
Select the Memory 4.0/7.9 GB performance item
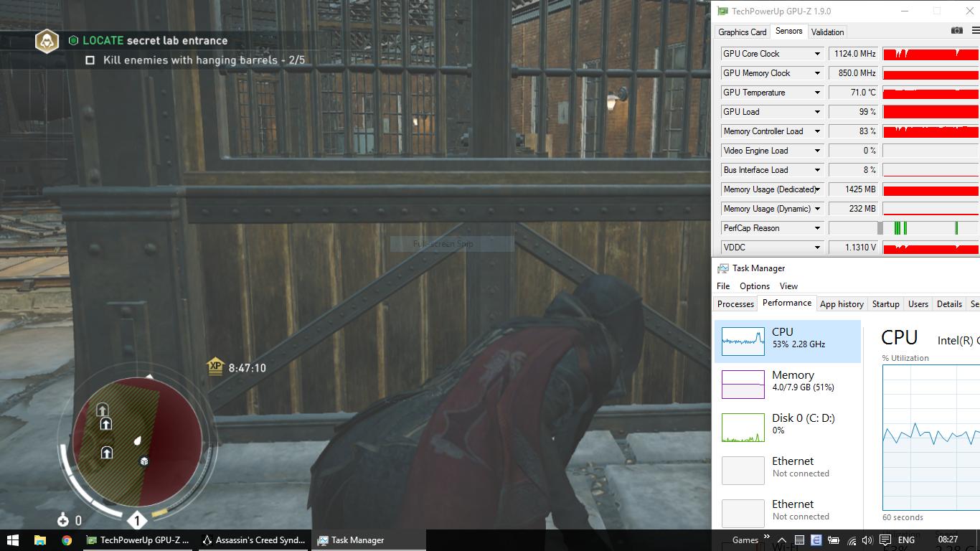click(788, 385)
